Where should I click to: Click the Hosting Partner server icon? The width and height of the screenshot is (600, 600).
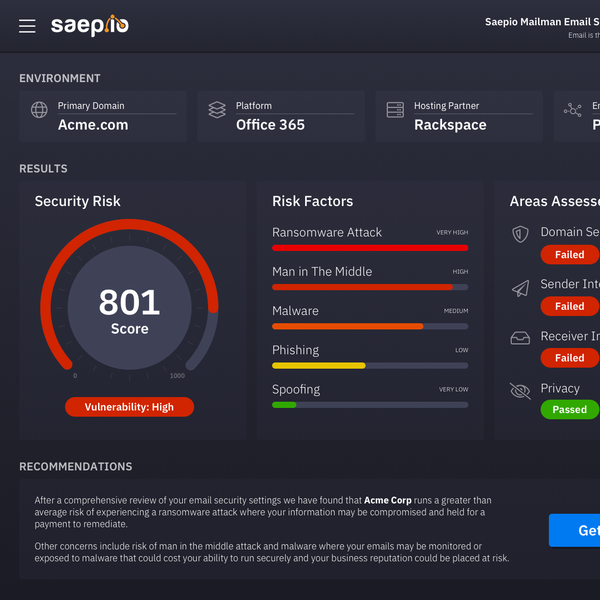(395, 110)
